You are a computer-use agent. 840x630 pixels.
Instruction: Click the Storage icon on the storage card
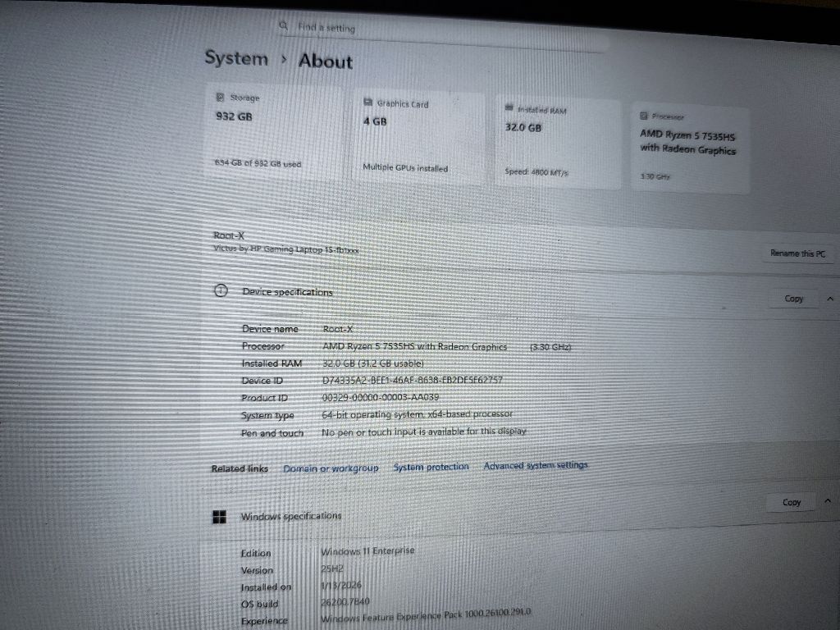click(x=219, y=97)
